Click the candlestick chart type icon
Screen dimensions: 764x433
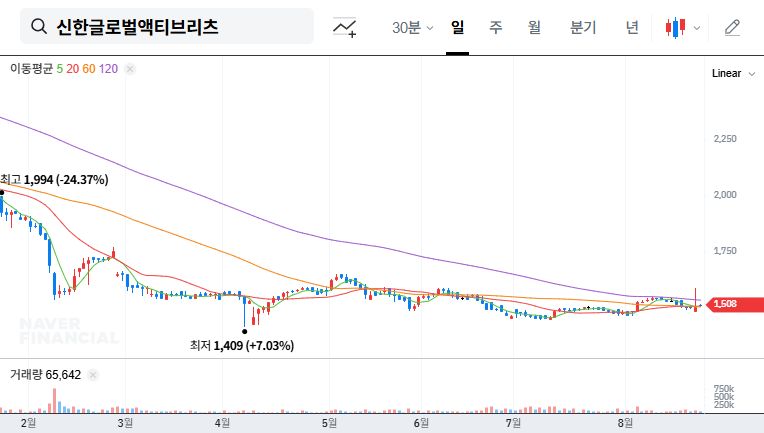click(x=675, y=28)
